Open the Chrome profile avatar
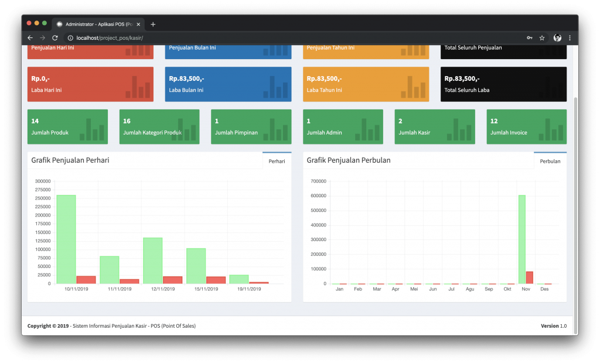Viewport: 600px width, 364px height. pos(557,38)
